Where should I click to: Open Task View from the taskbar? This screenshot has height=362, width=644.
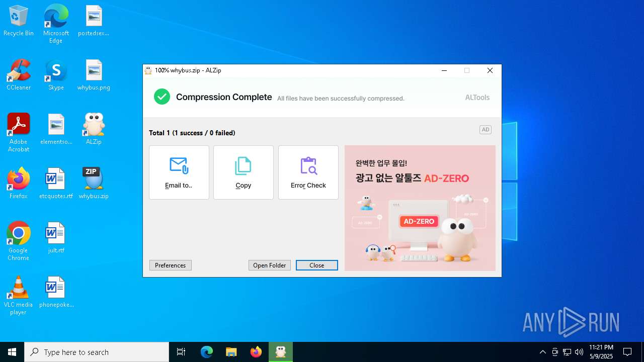[181, 352]
